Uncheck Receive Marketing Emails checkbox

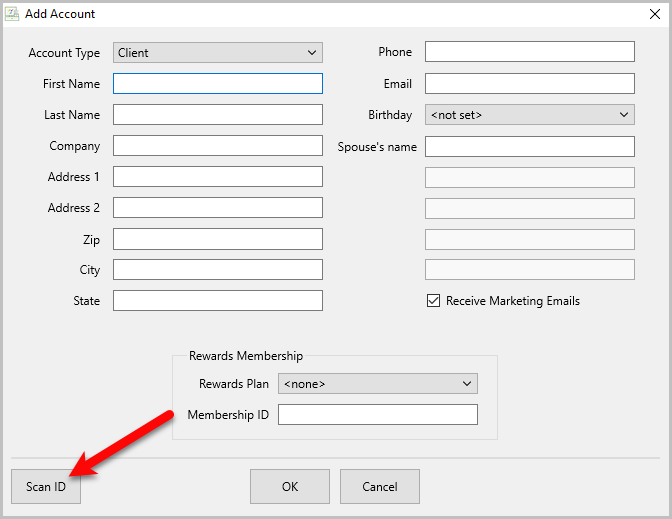click(433, 300)
